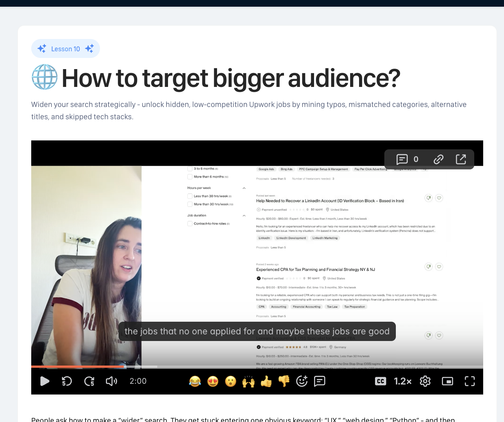Image resolution: width=504 pixels, height=422 pixels.
Task: Check 'More than 30 hrs/week' in video
Action: [x=190, y=204]
